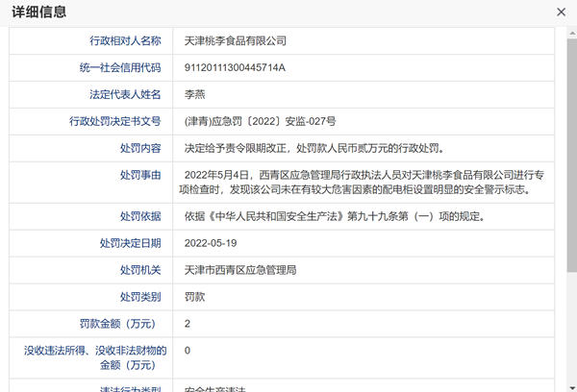577x392 pixels.
Task: Close the 详细信息 dialog
Action: (561, 12)
